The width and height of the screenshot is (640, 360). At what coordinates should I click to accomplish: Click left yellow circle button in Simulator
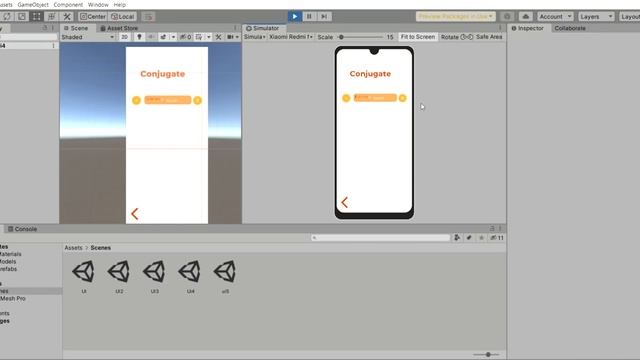coord(346,98)
